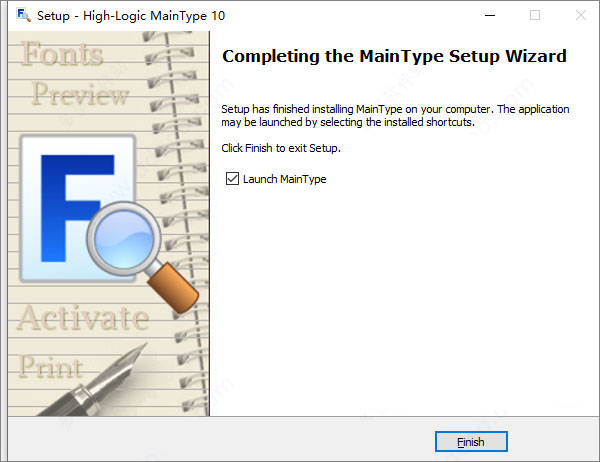Click the "Fonts" word in sidebar image
The height and width of the screenshot is (462, 600).
(x=62, y=54)
